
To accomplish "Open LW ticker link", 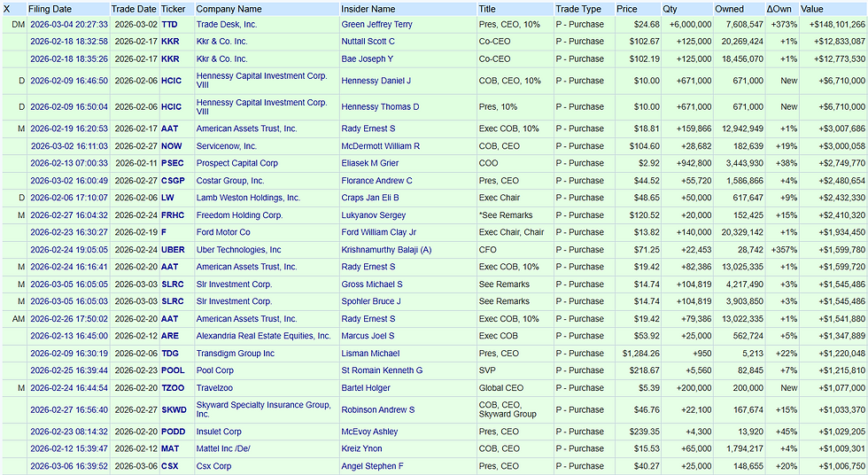I will [167, 198].
